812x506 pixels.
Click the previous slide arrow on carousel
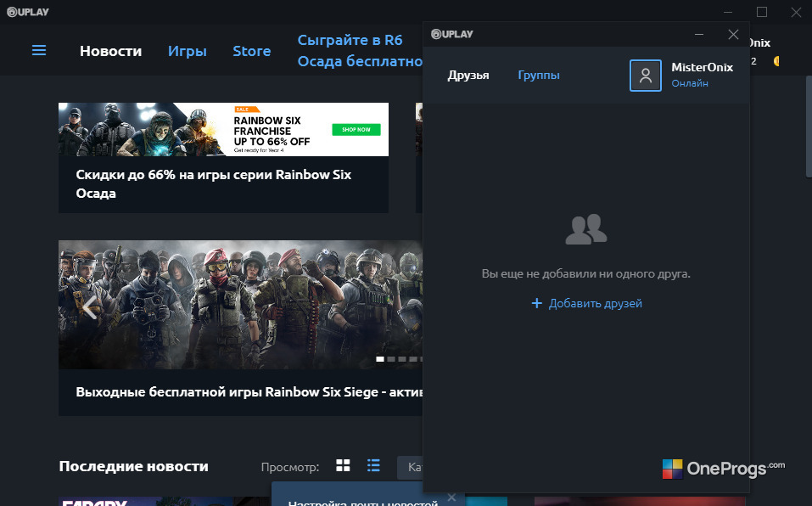tap(90, 307)
